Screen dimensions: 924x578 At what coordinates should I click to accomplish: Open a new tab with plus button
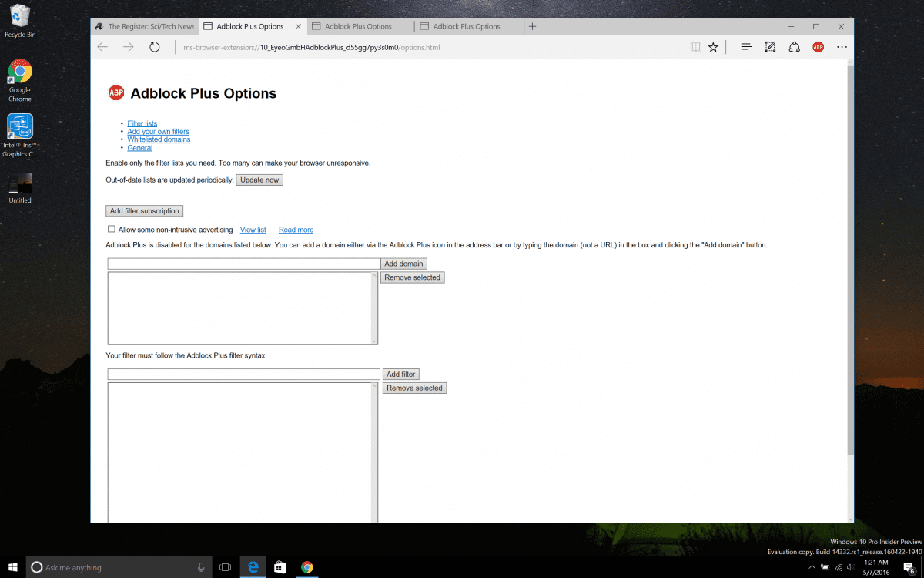pyautogui.click(x=532, y=26)
